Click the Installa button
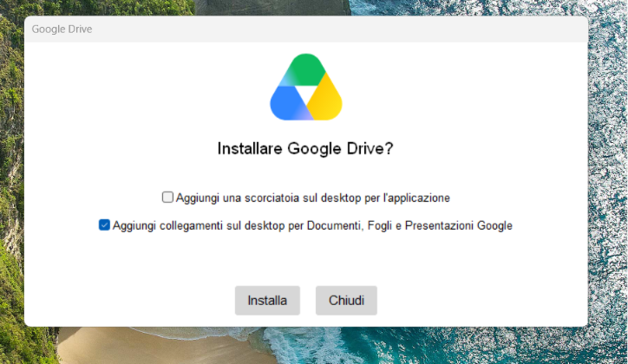 point(267,301)
